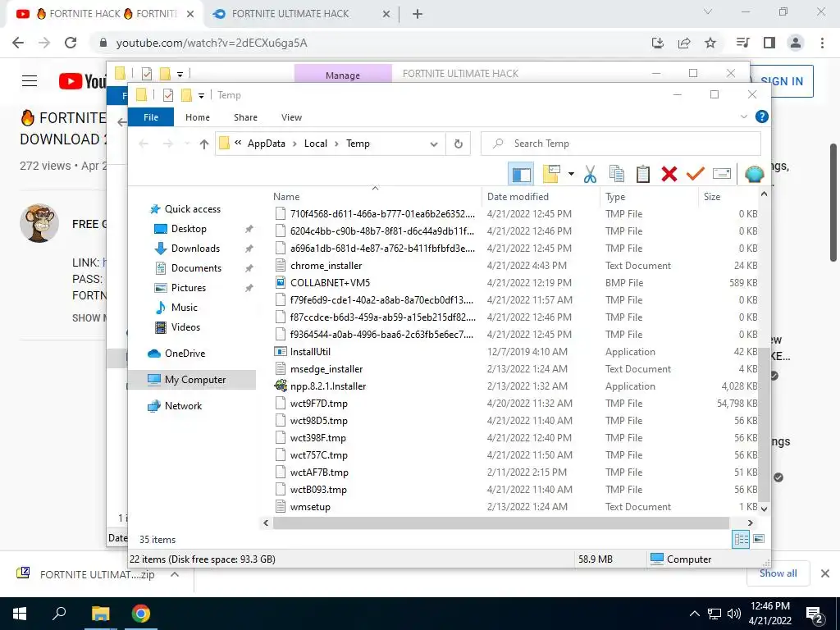Open a new Chrome tab
840x630 pixels.
pyautogui.click(x=418, y=14)
